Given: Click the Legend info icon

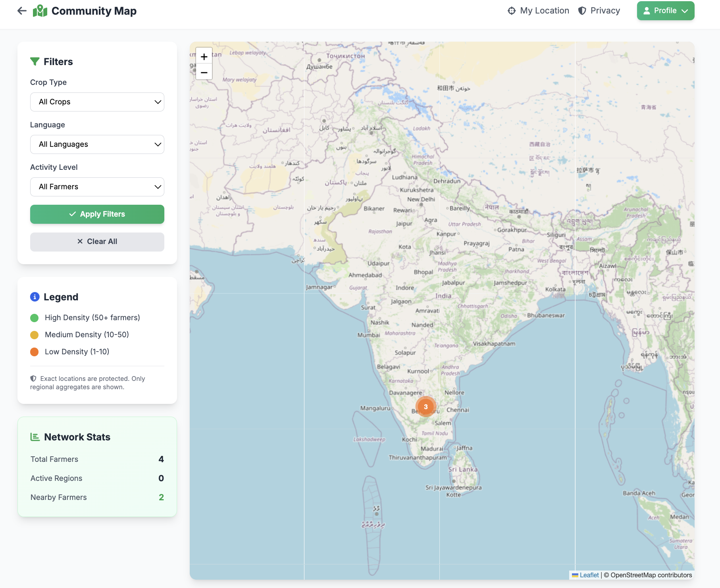Looking at the screenshot, I should pos(35,297).
